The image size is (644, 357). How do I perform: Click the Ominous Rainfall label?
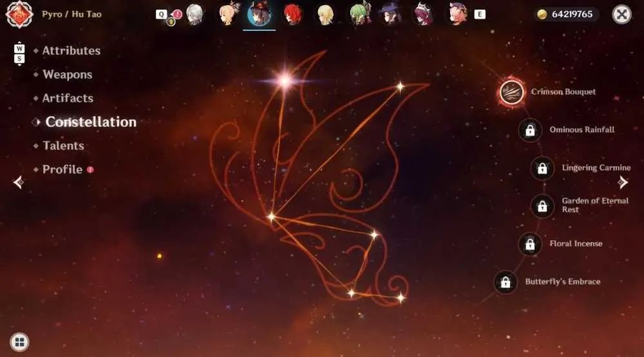(582, 130)
